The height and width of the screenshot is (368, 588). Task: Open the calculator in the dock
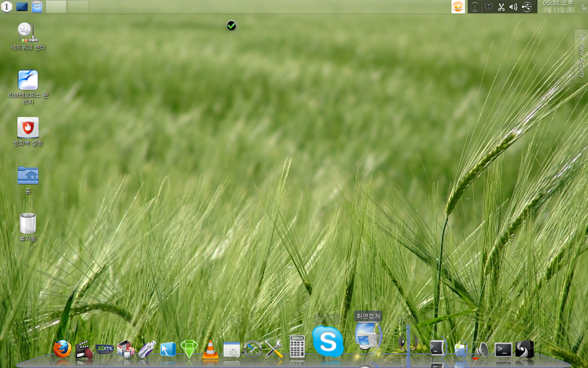coord(297,346)
